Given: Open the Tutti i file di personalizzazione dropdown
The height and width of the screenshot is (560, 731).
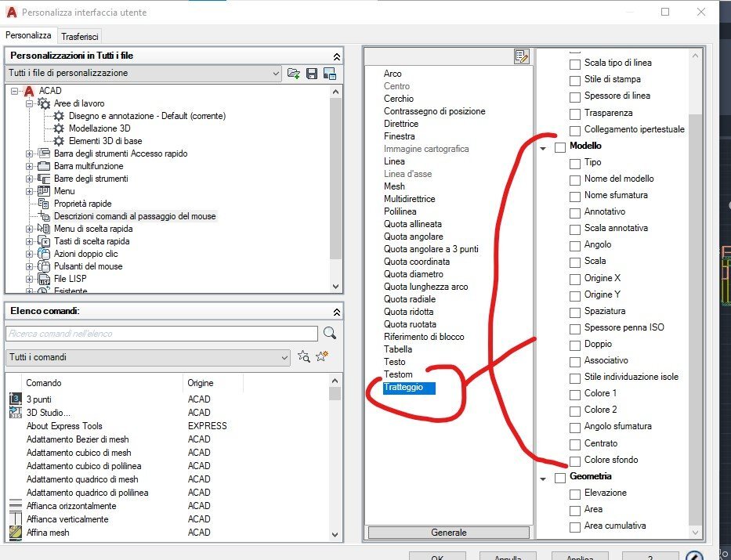Looking at the screenshot, I should click(x=143, y=73).
